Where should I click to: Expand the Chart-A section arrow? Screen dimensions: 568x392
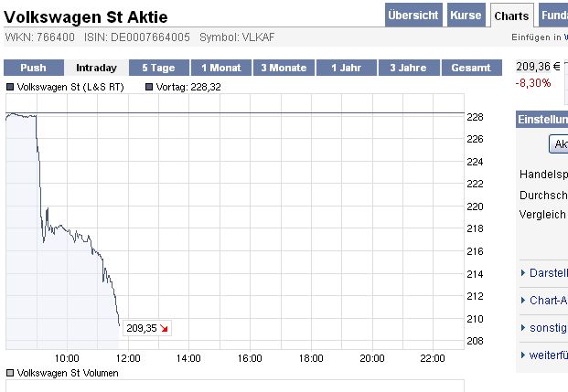coord(522,300)
